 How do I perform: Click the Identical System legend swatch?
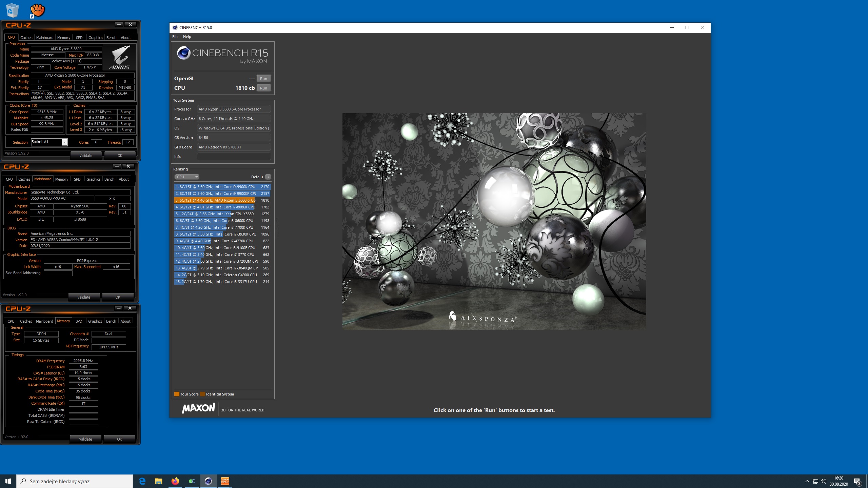(202, 394)
